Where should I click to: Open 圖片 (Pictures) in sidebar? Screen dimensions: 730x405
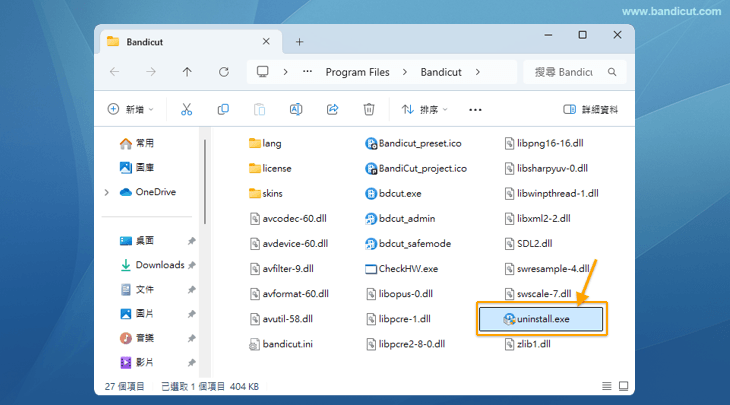pos(137,314)
